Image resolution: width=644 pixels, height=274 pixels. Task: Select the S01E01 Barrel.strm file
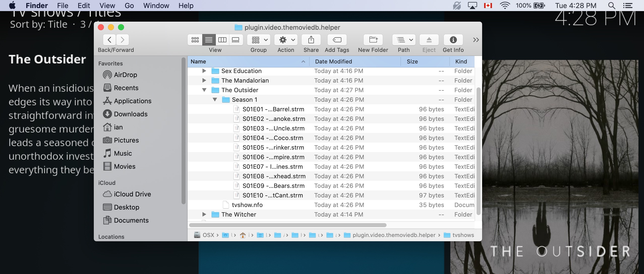point(331,109)
